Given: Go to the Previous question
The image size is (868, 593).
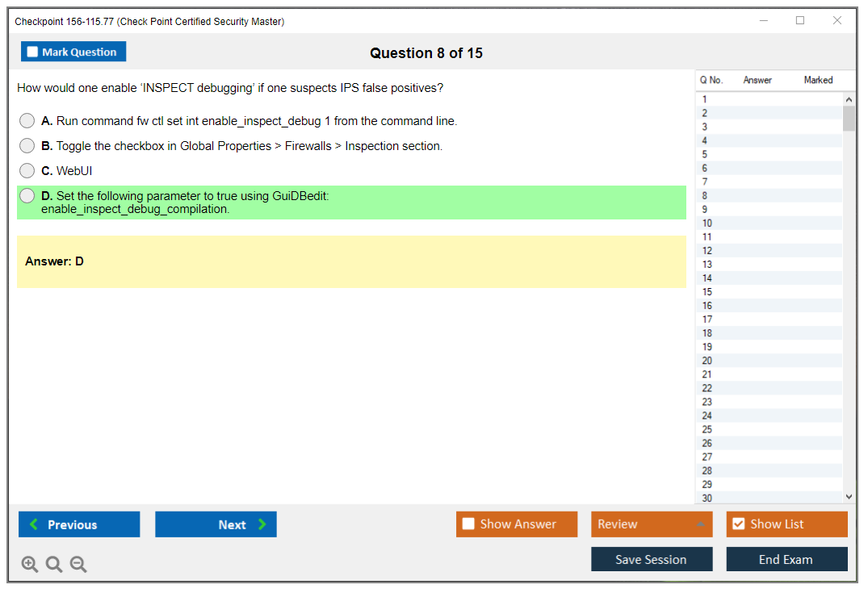Looking at the screenshot, I should coord(79,524).
